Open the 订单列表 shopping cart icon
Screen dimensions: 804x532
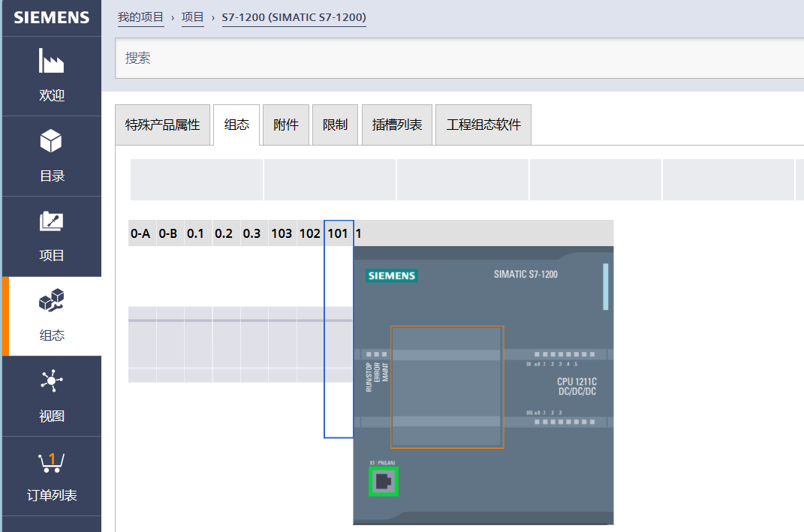[x=51, y=461]
